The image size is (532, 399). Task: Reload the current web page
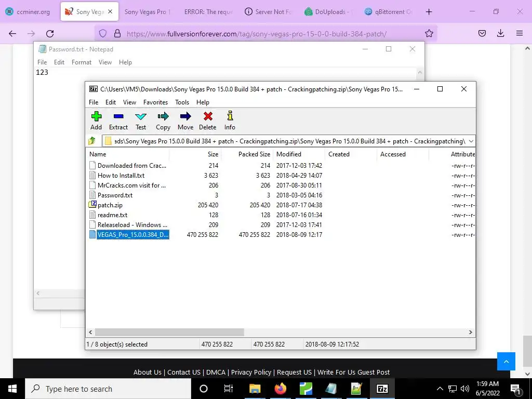point(50,33)
